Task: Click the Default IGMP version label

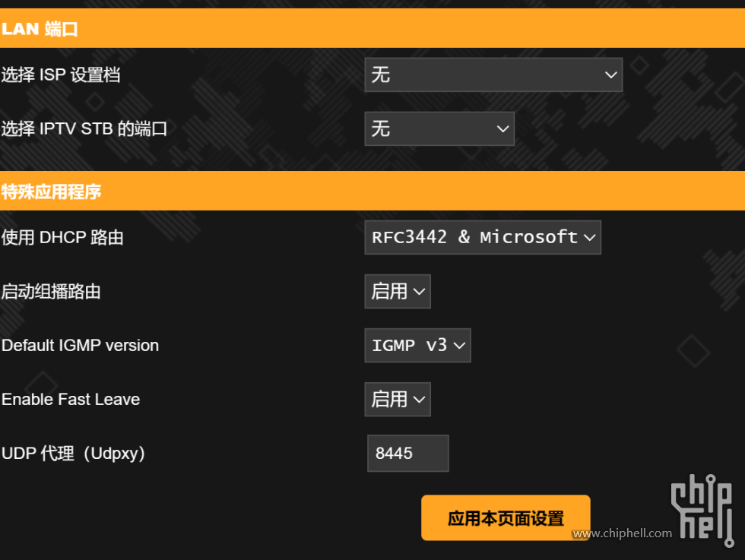Action: [81, 345]
